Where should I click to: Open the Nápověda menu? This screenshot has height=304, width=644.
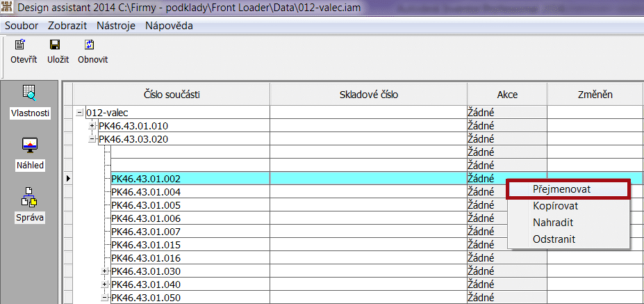point(170,26)
